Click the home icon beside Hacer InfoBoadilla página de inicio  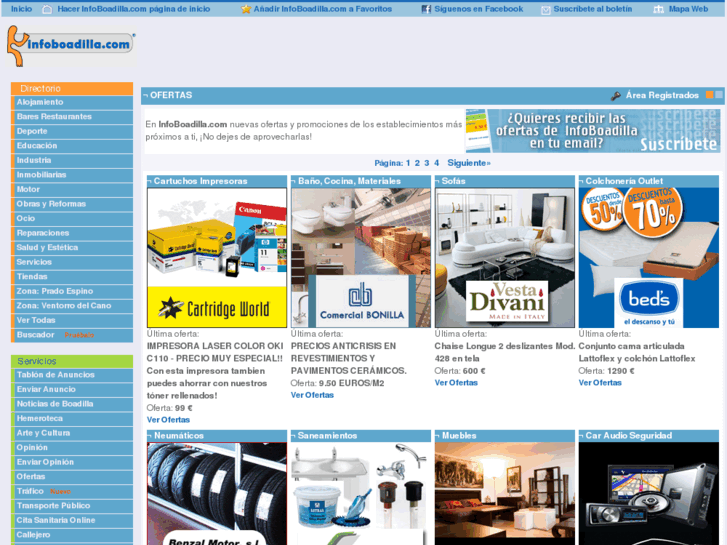pos(47,9)
